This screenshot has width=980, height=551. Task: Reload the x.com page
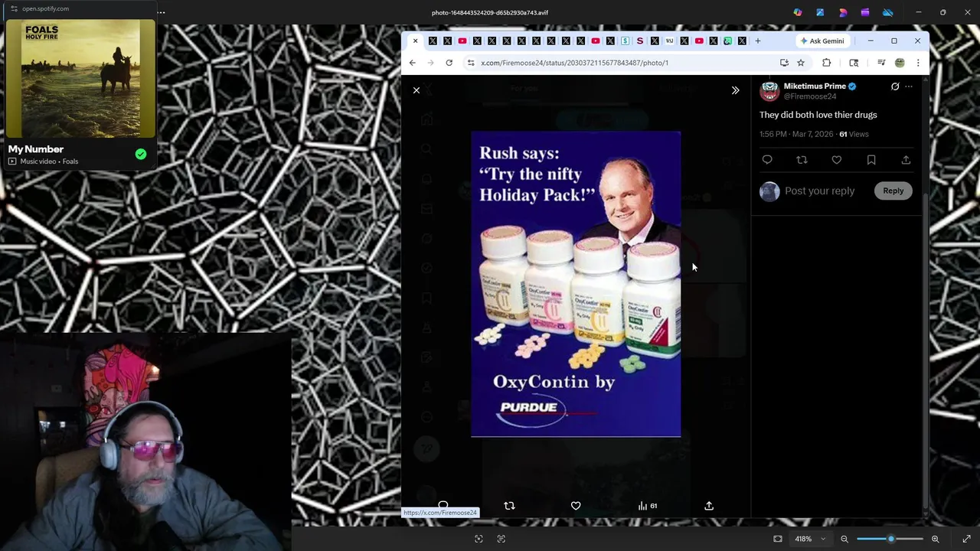coord(449,63)
